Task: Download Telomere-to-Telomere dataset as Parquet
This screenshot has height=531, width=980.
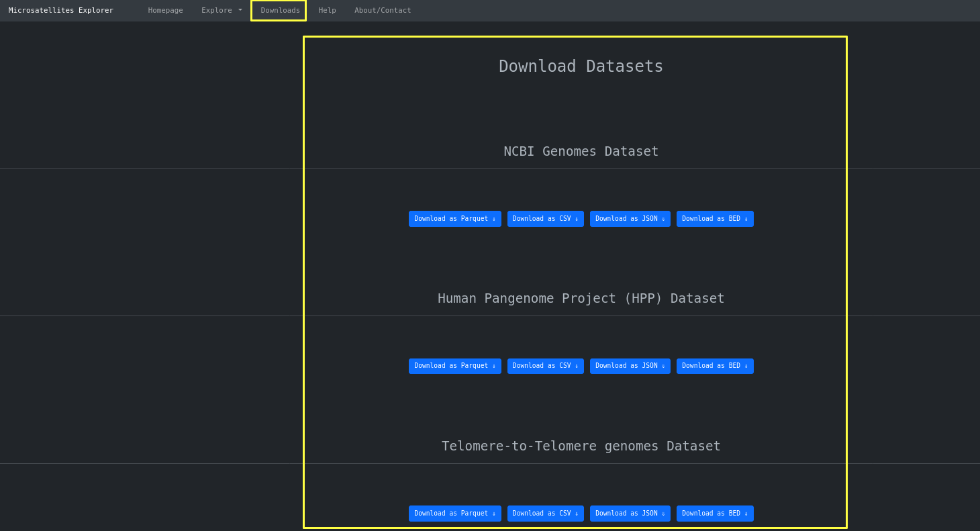Action: [454, 514]
